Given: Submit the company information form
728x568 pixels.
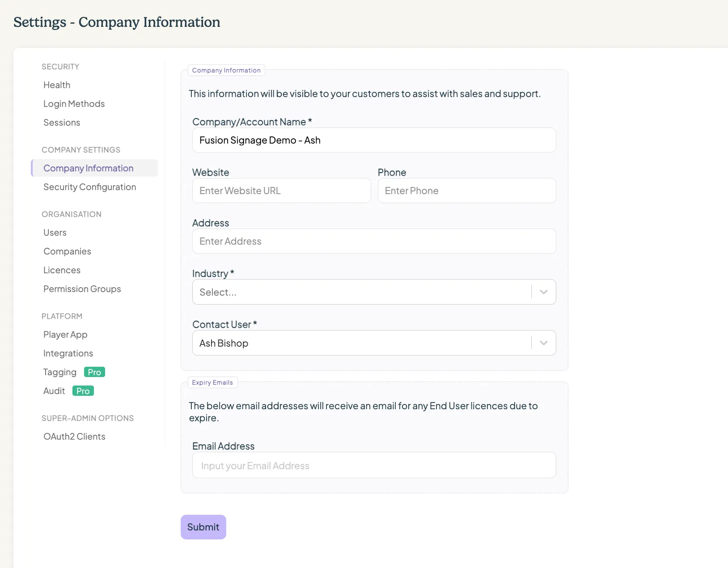Looking at the screenshot, I should coord(203,527).
